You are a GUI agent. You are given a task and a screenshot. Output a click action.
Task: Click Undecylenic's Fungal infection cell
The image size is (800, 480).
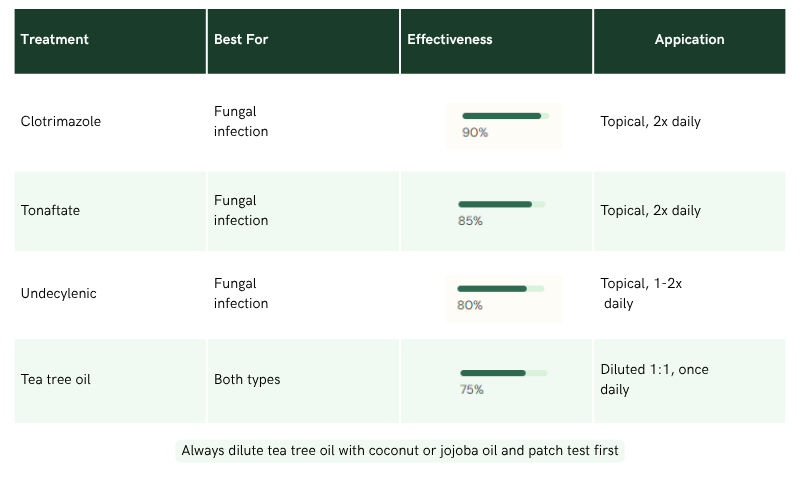(241, 294)
